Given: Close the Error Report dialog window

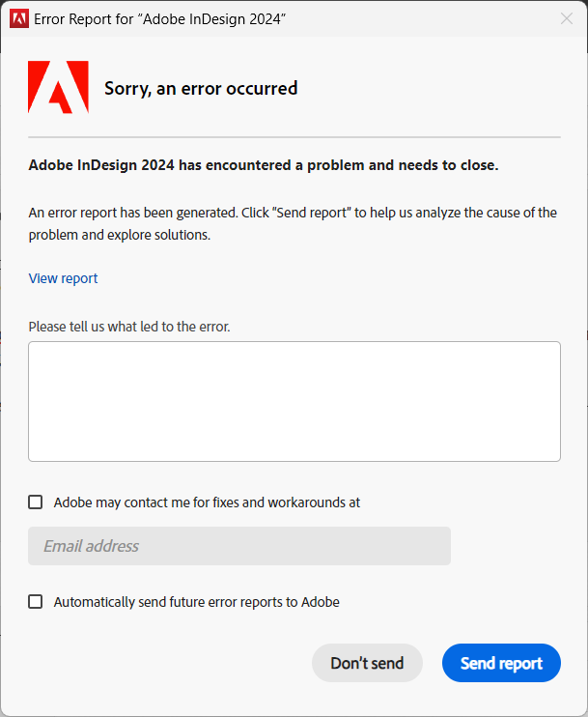Looking at the screenshot, I should [567, 18].
